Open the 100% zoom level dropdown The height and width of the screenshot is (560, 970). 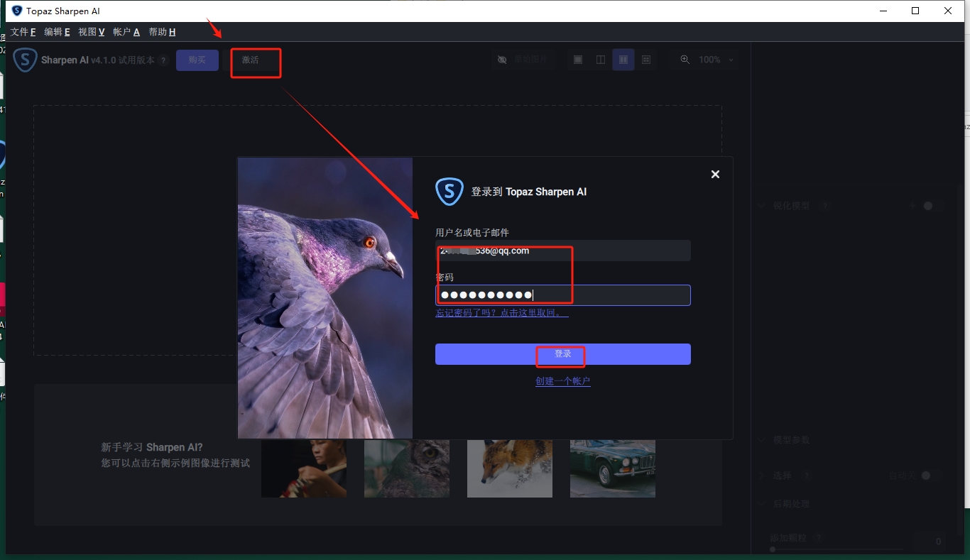point(716,60)
